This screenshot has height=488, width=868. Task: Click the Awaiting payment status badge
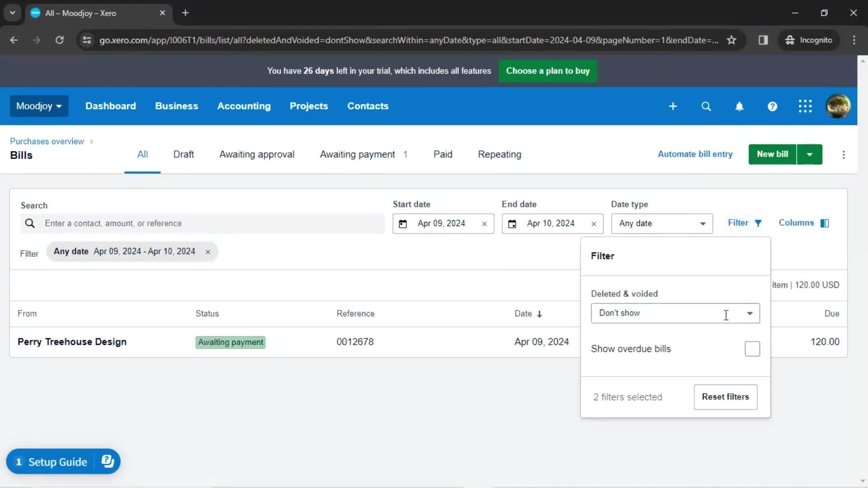pos(231,342)
